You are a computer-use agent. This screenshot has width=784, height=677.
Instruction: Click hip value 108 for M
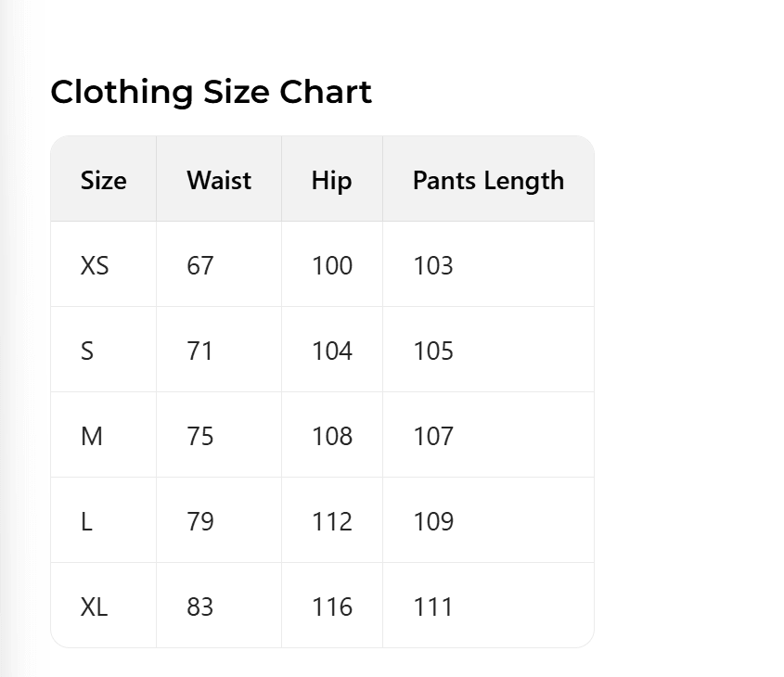coord(332,437)
